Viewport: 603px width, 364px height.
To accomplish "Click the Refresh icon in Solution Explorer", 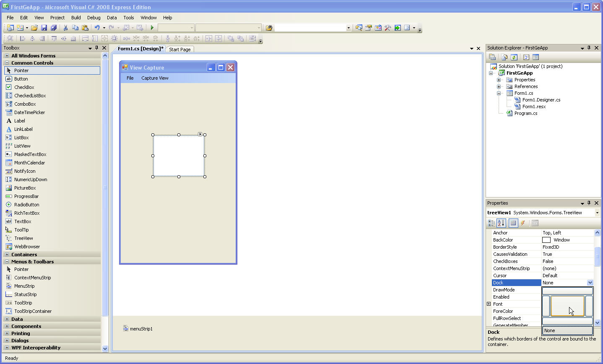I will click(514, 57).
